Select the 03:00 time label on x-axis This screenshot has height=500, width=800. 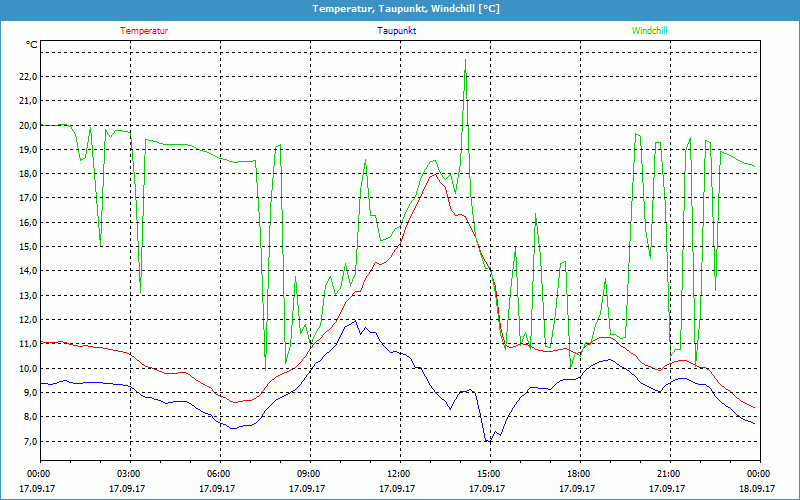click(128, 474)
